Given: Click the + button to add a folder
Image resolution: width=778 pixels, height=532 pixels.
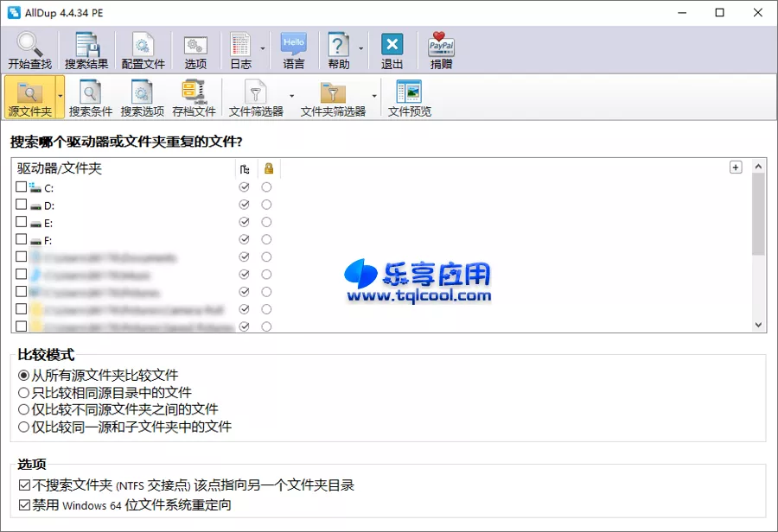Looking at the screenshot, I should coord(736,167).
